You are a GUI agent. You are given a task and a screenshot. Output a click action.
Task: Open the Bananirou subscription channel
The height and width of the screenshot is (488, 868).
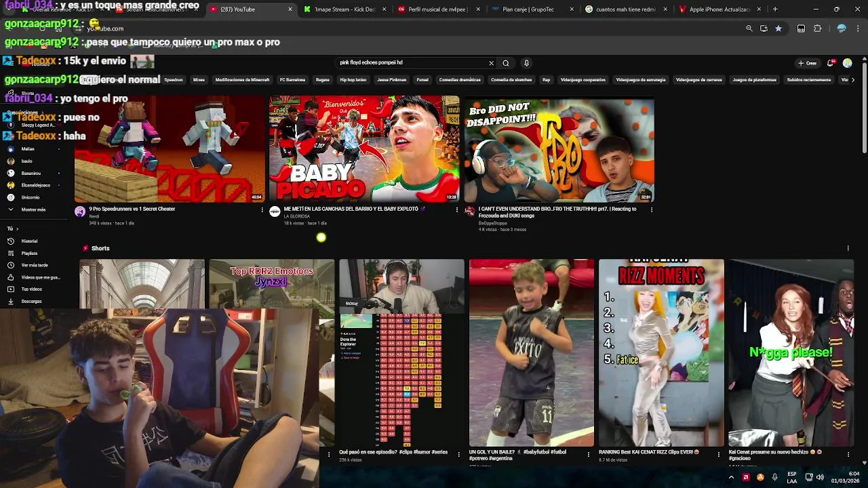(x=31, y=173)
